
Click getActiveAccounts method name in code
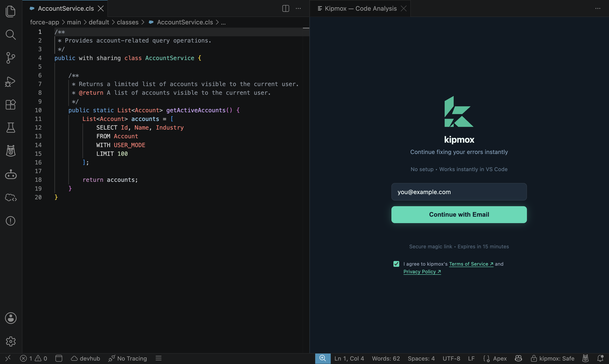click(196, 110)
